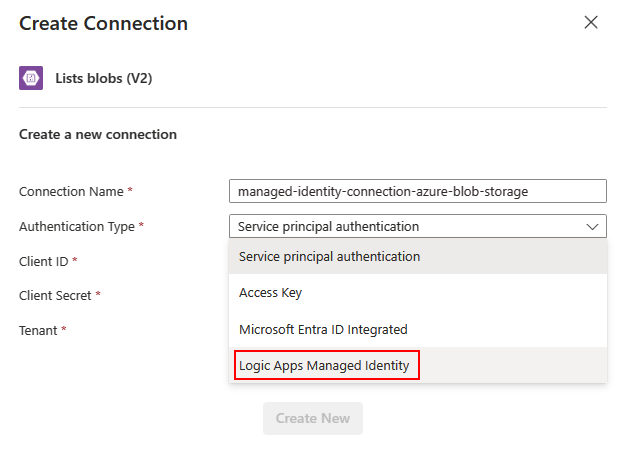Click the Authentication Type label
This screenshot has width=630, height=450.
(x=77, y=227)
